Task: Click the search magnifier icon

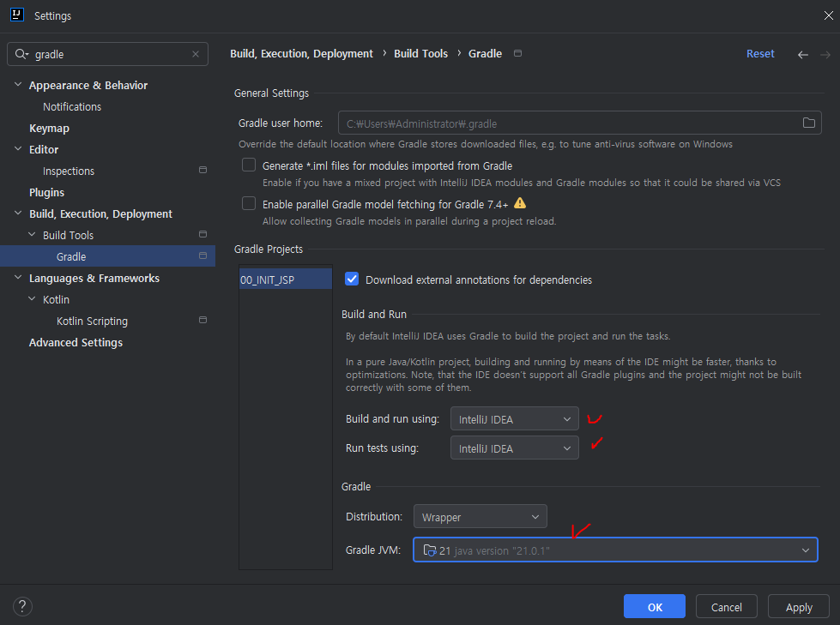Action: coord(21,54)
